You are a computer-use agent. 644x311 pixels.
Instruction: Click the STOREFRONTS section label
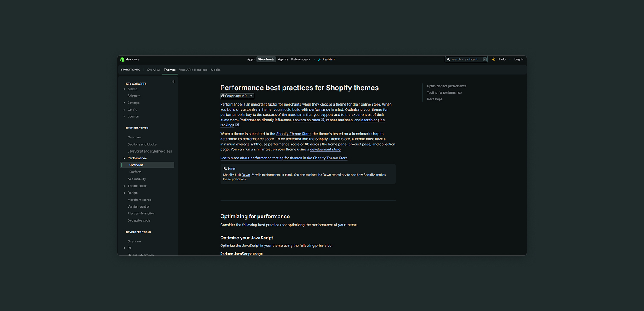pyautogui.click(x=130, y=70)
